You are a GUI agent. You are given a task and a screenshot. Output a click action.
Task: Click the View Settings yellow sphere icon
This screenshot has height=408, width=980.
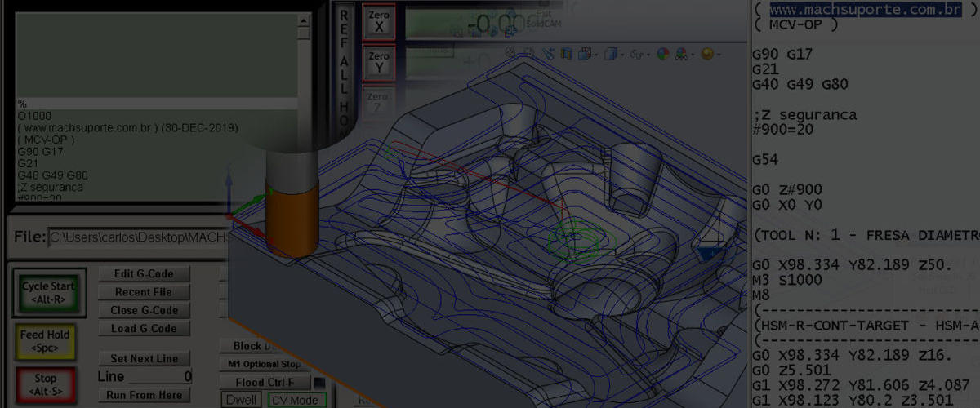pyautogui.click(x=707, y=54)
